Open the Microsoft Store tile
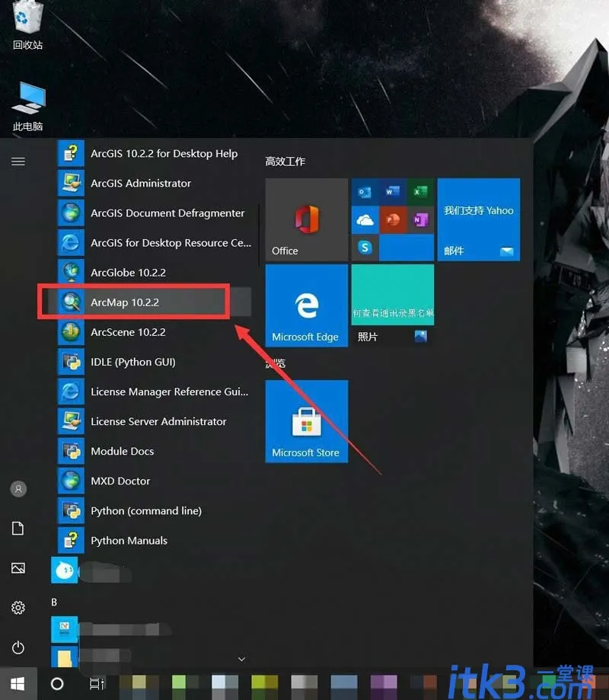609x700 pixels. (x=307, y=421)
